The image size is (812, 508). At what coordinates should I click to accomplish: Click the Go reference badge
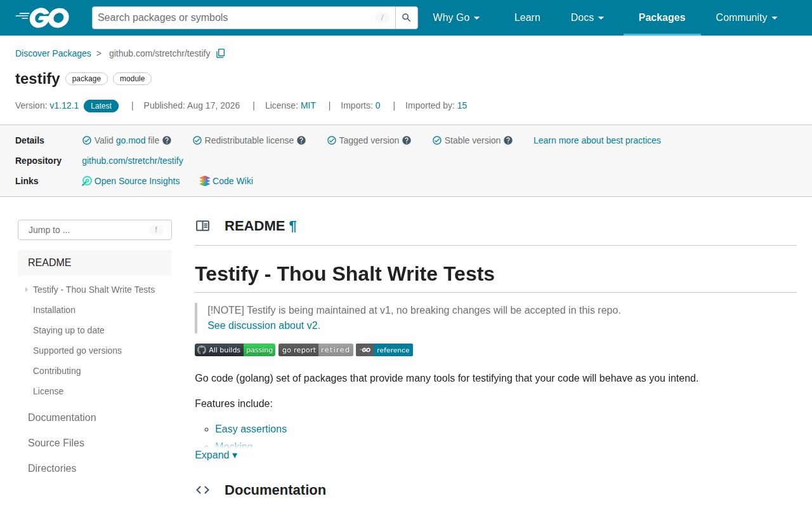(x=384, y=350)
